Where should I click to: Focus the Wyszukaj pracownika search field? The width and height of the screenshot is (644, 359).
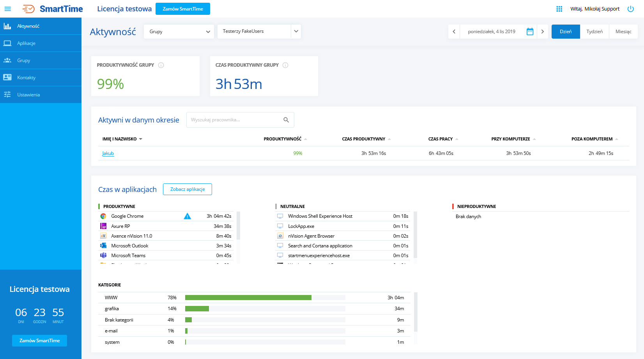pos(234,120)
